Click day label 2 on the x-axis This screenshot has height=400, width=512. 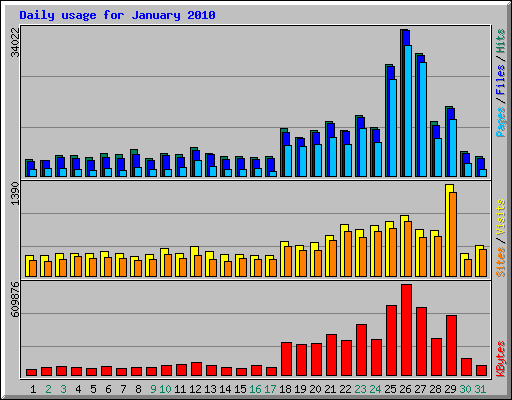(x=48, y=389)
